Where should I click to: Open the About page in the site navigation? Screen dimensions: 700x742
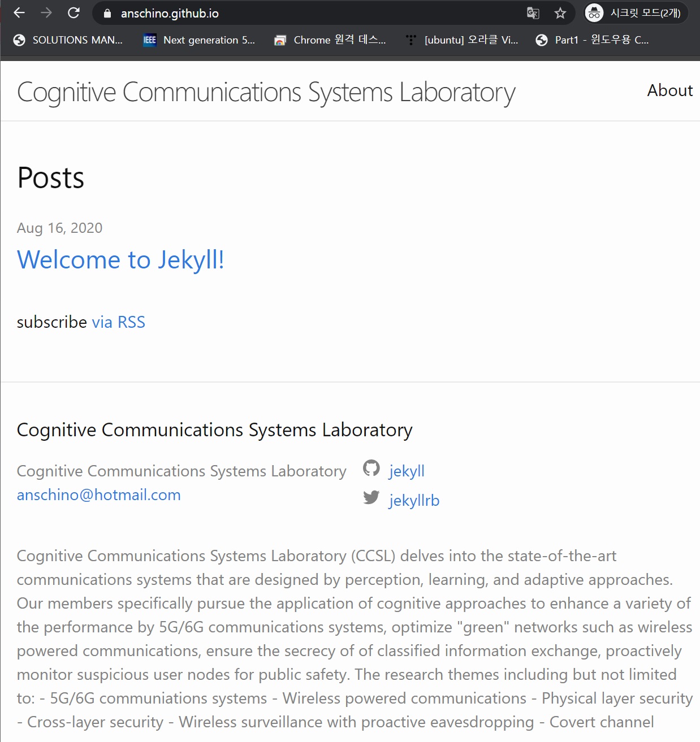(x=670, y=90)
